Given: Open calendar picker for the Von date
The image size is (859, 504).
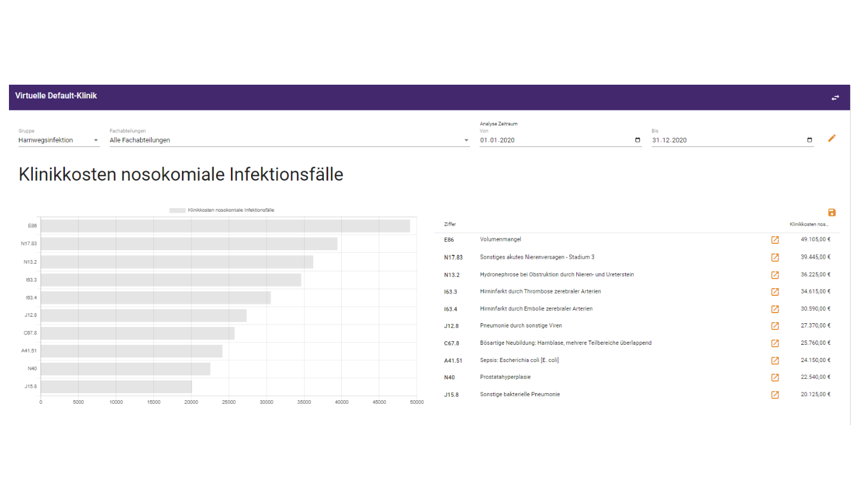Looking at the screenshot, I should (x=637, y=140).
